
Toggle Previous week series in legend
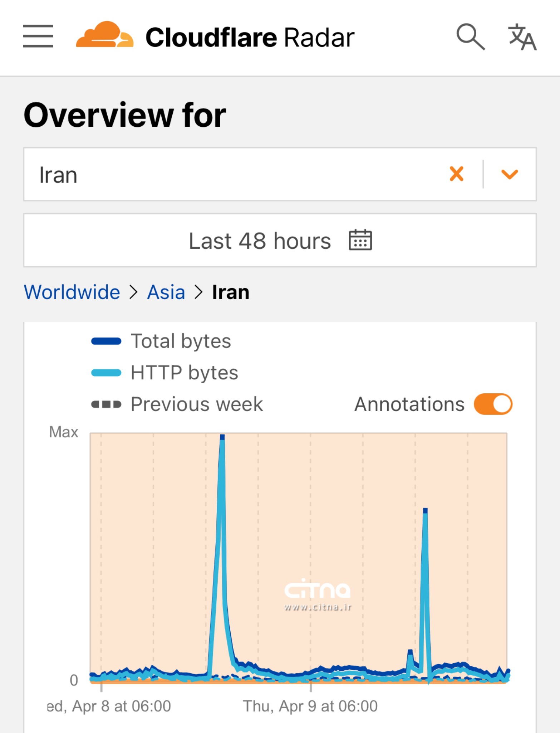(196, 404)
